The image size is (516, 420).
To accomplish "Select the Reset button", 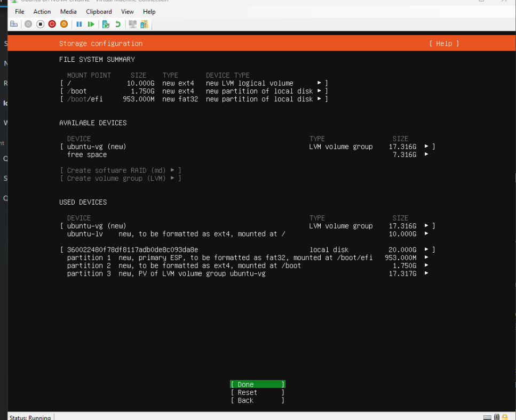I will click(257, 392).
